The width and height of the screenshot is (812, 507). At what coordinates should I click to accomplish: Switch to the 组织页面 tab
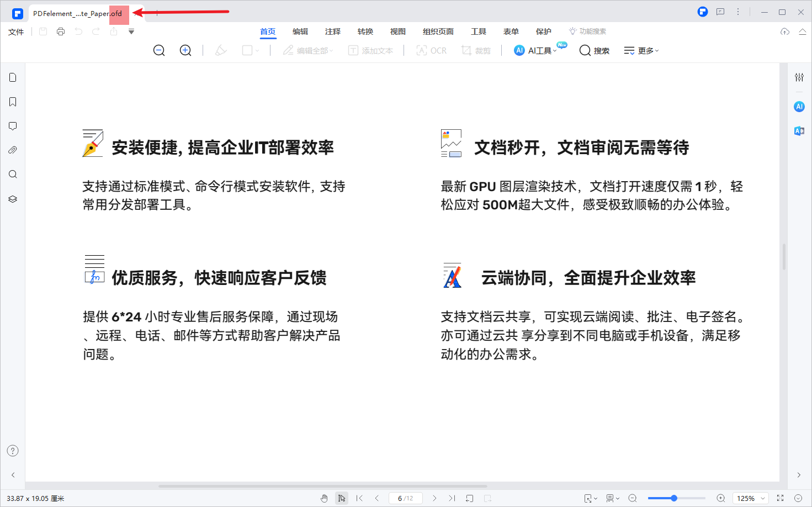(x=438, y=31)
